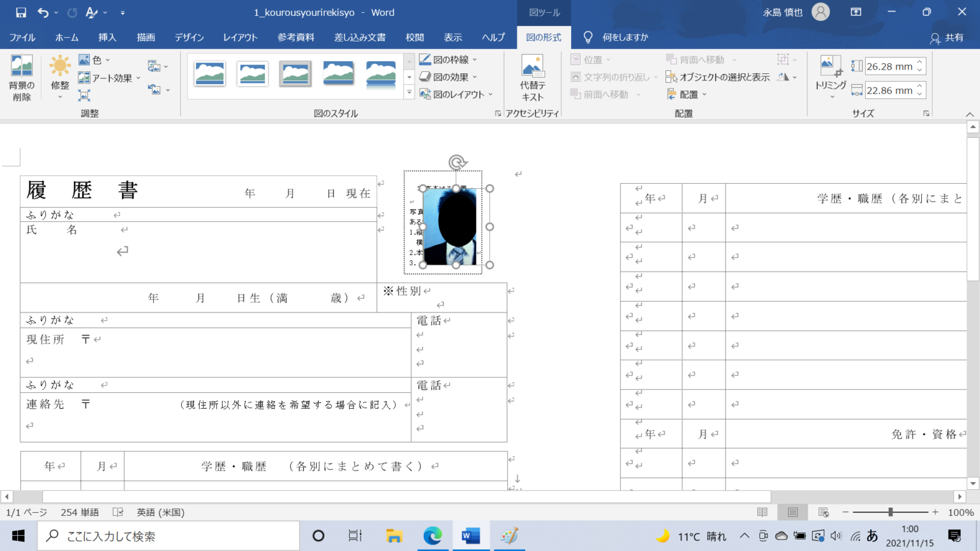Click the Undo arrow icon
This screenshot has width=980, height=551.
point(43,12)
